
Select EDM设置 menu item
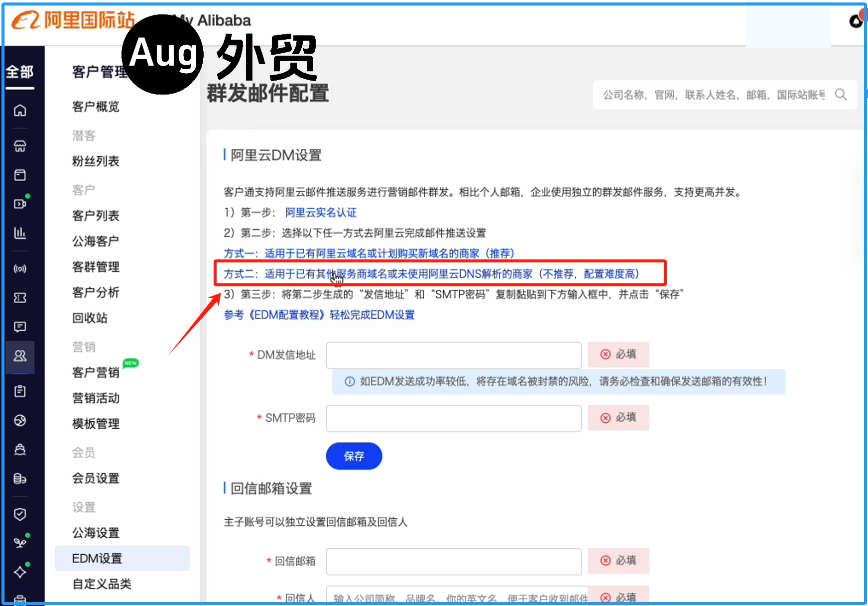[122, 558]
